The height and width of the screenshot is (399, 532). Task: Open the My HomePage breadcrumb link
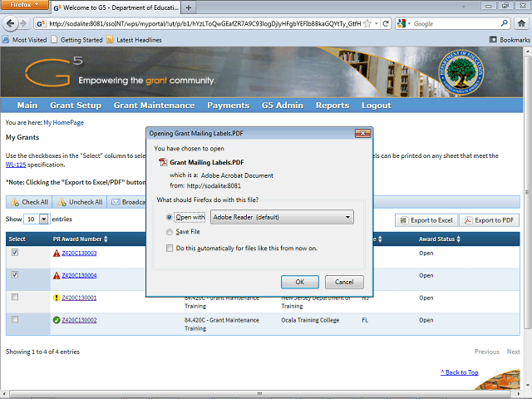coord(63,122)
